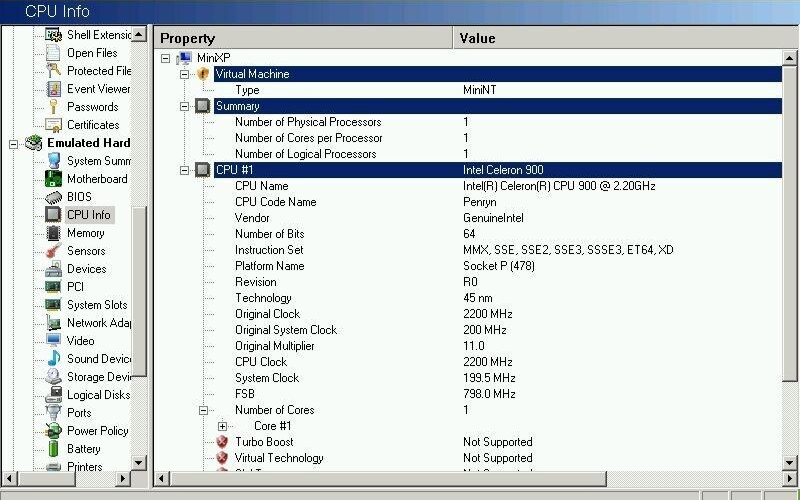Click the Sensors icon
800x500 pixels.
point(53,251)
